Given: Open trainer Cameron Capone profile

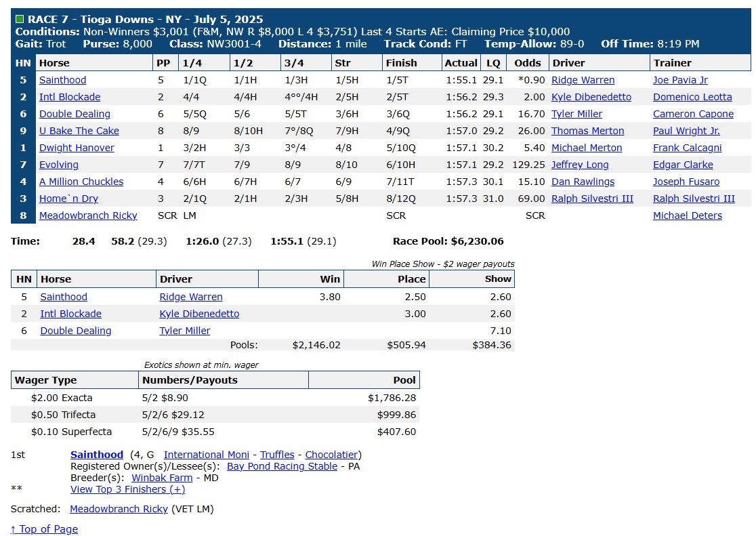Looking at the screenshot, I should pos(693,114).
